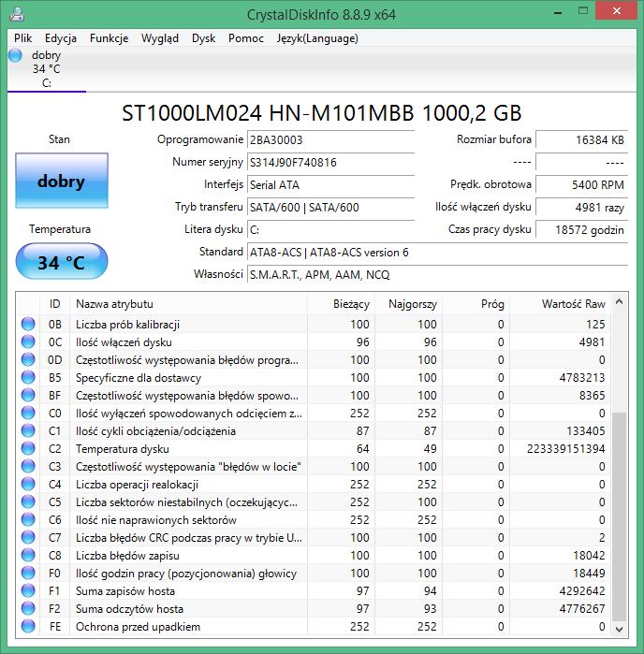Click the buffer size field 16384 KB
Viewport: 644px width, 654px height.
click(582, 139)
